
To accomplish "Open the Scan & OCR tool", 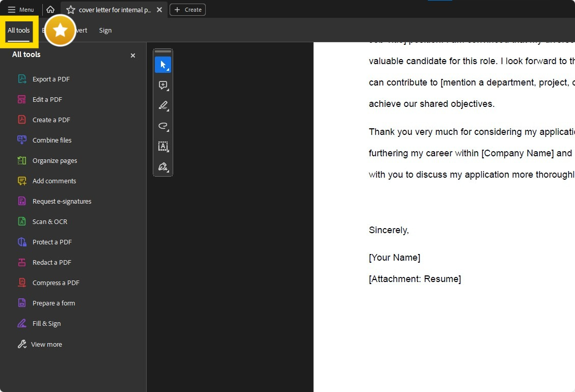I will tap(43, 221).
